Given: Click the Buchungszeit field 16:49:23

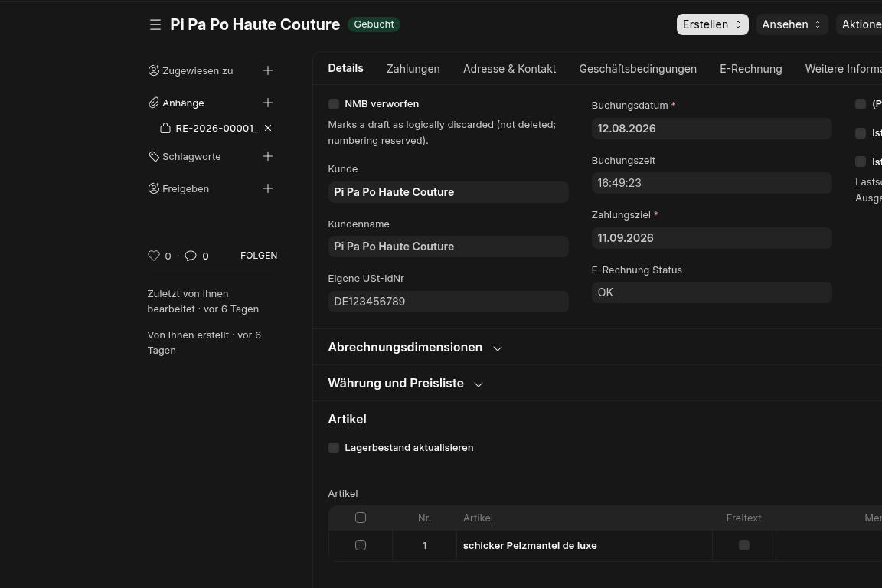Looking at the screenshot, I should 711,184.
